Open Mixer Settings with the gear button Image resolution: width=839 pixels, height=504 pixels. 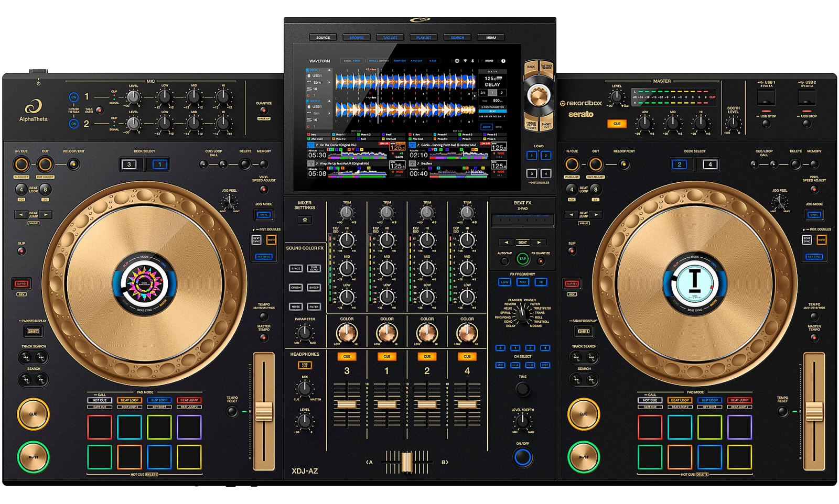(305, 220)
